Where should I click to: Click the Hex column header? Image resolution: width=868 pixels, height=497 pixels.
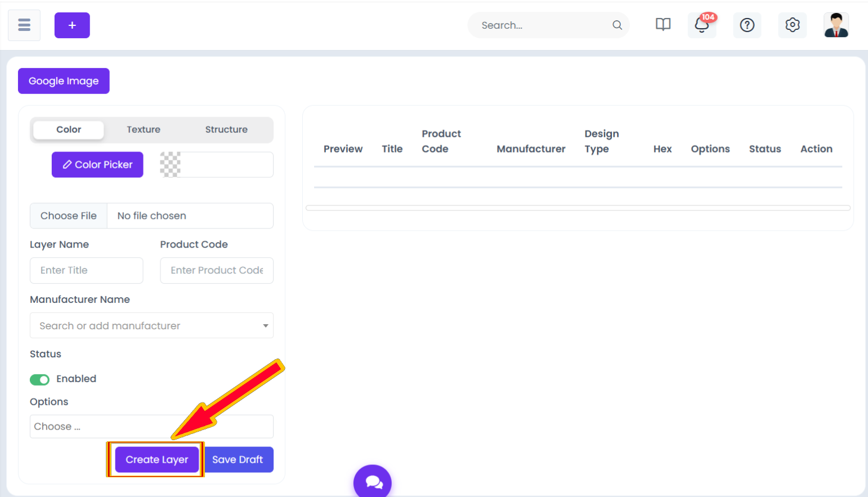(x=663, y=149)
